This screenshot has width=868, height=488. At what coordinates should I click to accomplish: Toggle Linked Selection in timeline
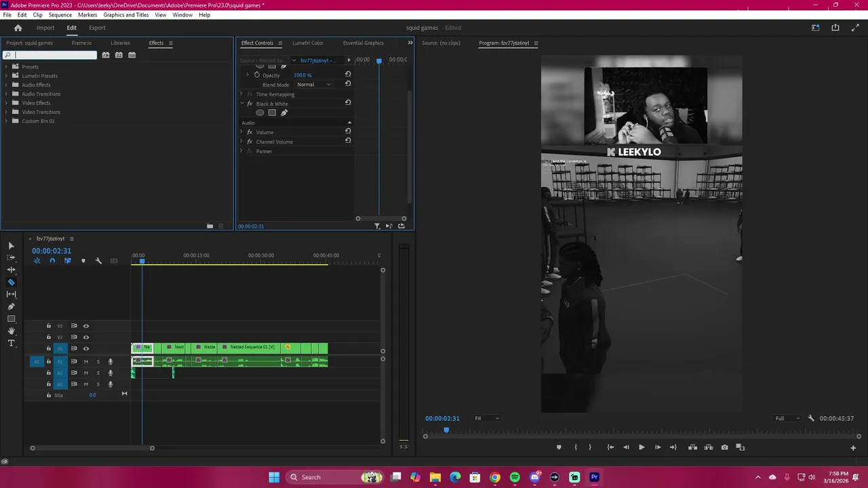67,261
